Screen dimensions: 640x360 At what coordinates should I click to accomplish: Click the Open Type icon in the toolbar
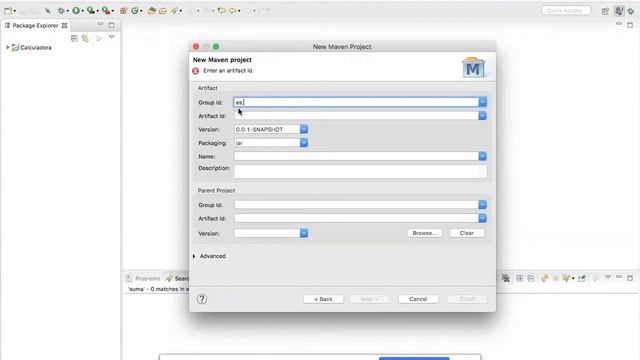click(x=151, y=11)
